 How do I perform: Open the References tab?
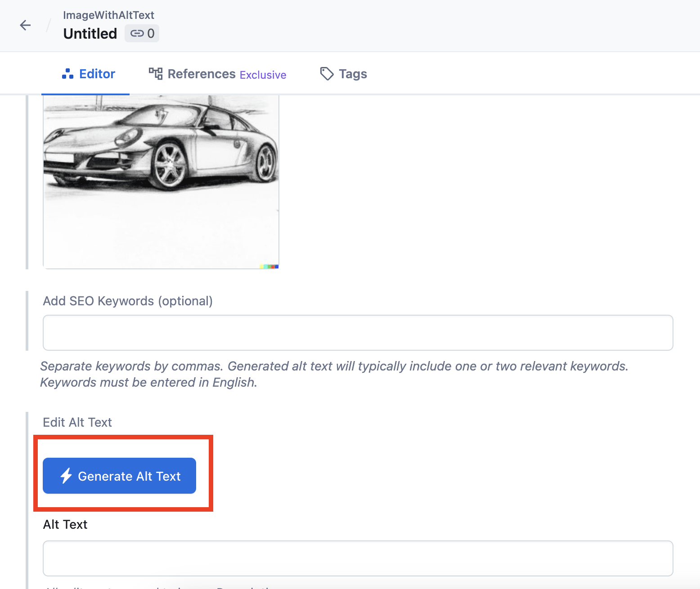tap(202, 74)
